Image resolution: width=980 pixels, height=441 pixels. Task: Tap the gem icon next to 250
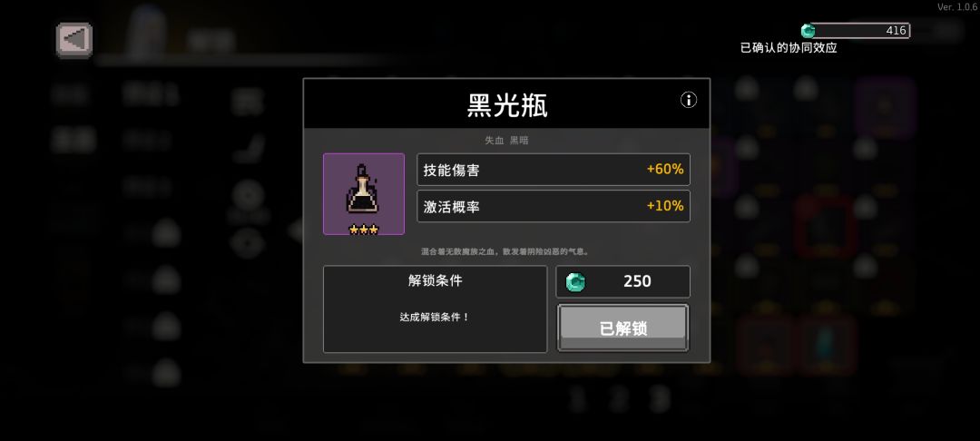(575, 281)
